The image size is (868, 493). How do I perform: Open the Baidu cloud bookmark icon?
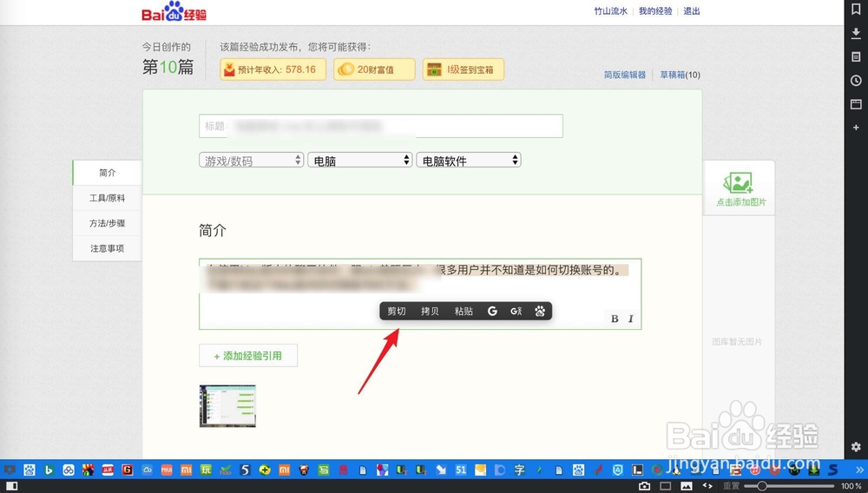pos(68,470)
